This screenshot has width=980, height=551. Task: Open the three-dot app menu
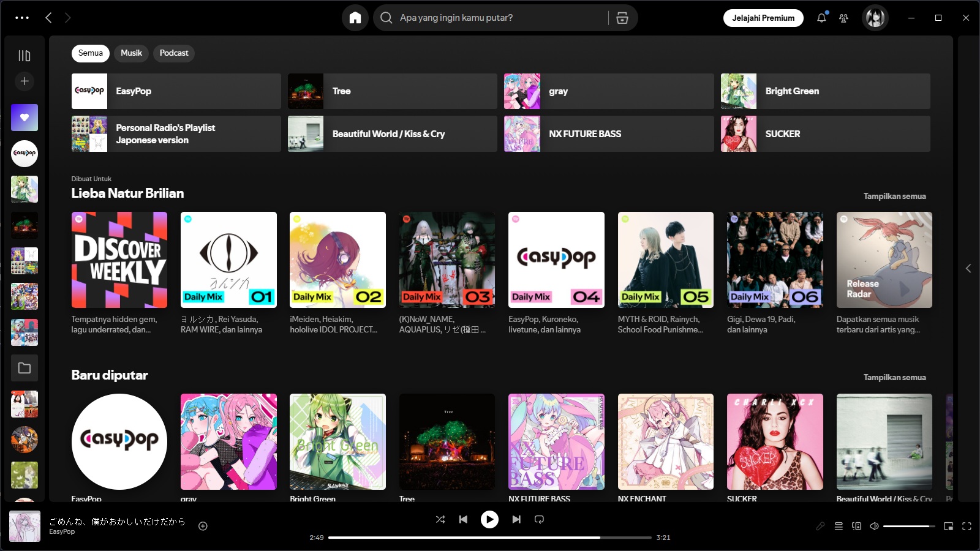[22, 18]
